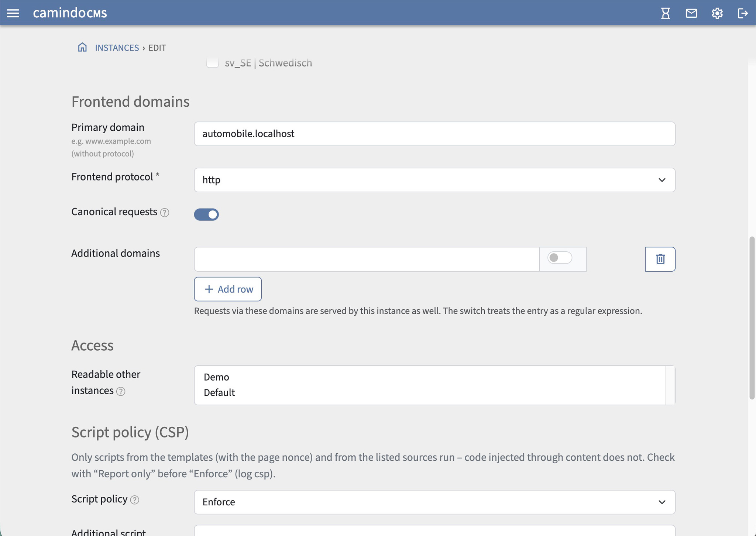Open the Script policy dropdown
The height and width of the screenshot is (536, 756).
434,502
